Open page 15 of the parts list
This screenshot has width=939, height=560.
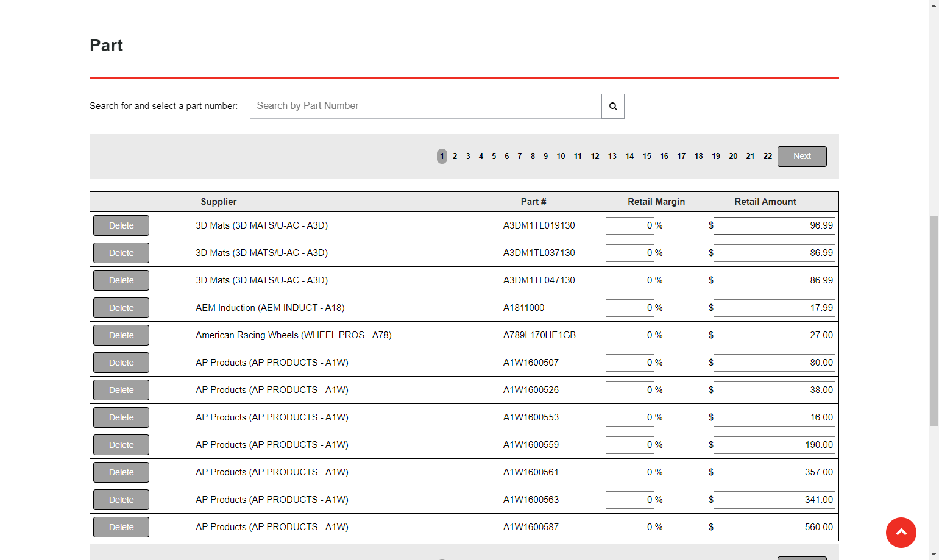(647, 157)
